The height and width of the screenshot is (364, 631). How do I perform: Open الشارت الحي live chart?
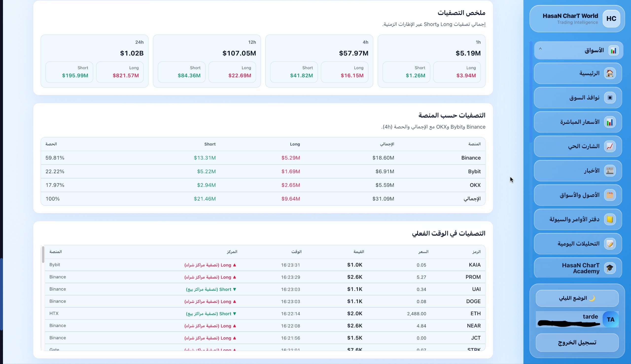click(578, 146)
